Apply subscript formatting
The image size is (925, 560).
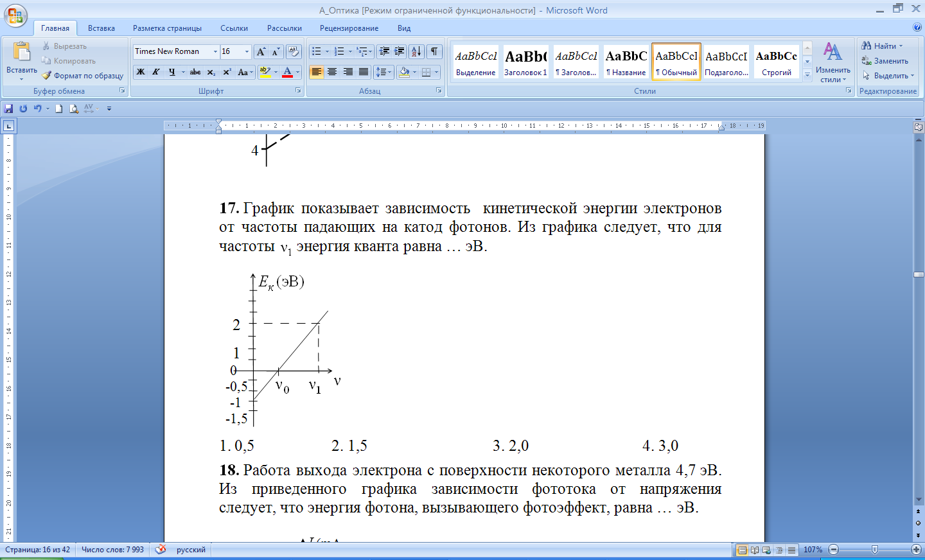click(211, 72)
